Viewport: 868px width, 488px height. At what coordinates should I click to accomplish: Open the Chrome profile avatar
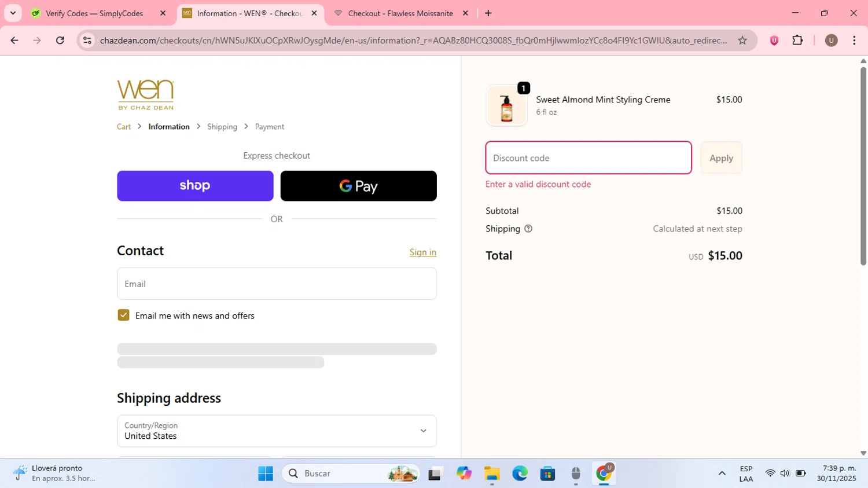[832, 41]
